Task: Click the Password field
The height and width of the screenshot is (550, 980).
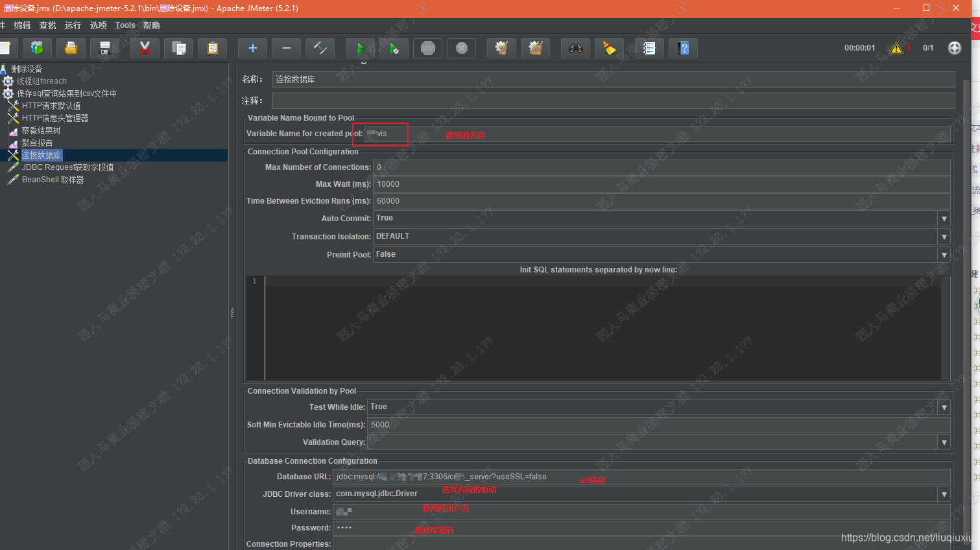Action: pos(641,528)
